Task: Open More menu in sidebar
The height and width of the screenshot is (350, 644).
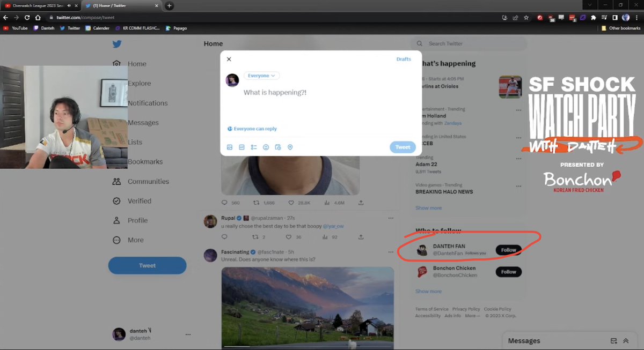Action: pos(128,240)
